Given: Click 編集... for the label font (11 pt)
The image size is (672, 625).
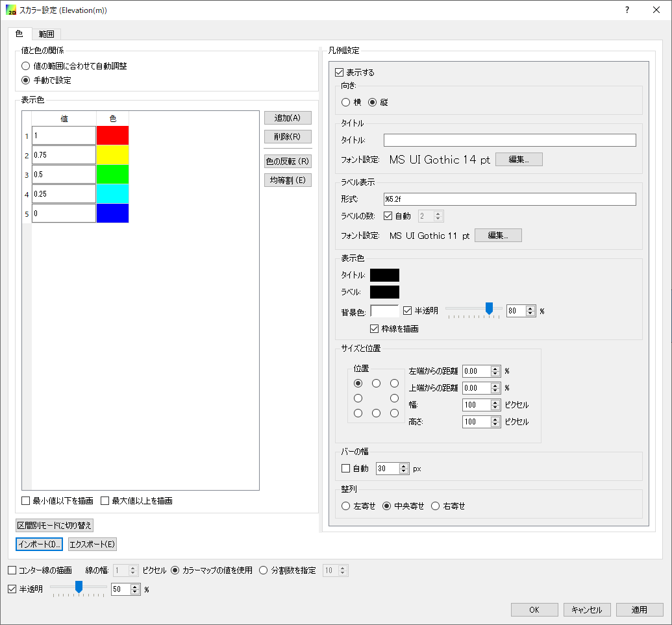Looking at the screenshot, I should 498,235.
